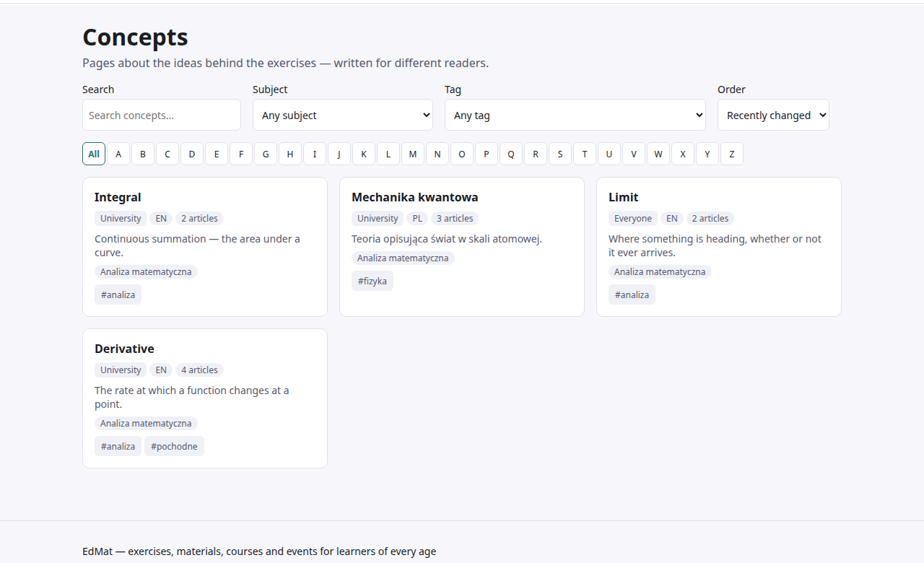
Task: Click 2 articles badge on Integral card
Action: [199, 218]
